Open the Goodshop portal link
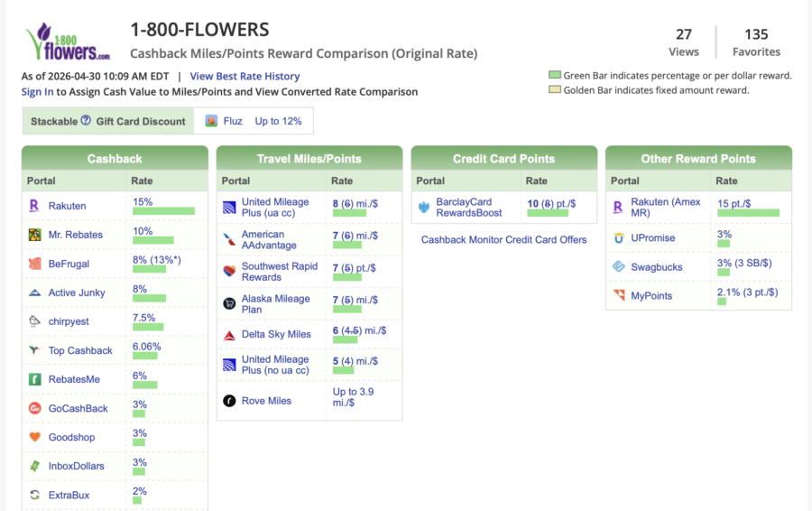The height and width of the screenshot is (511, 812). tap(71, 437)
